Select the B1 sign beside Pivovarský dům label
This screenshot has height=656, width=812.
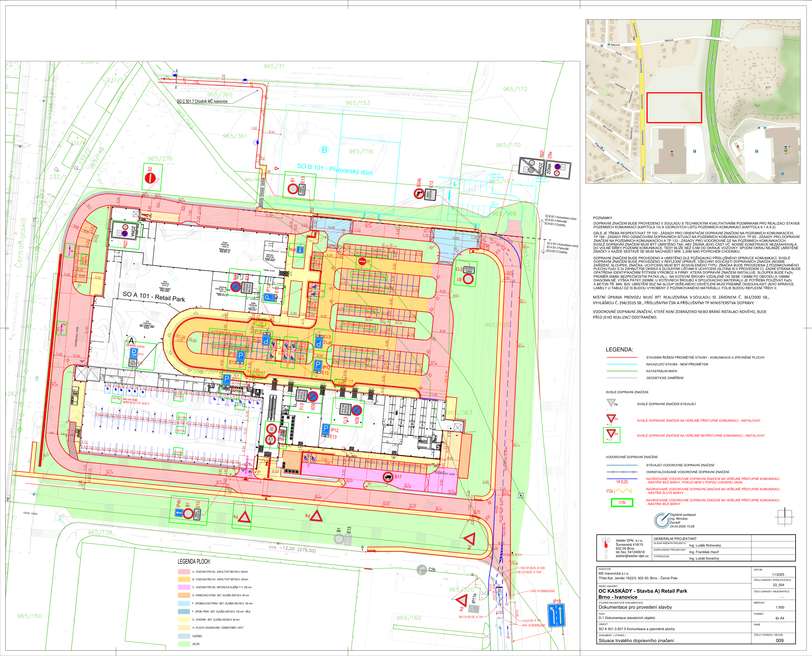tap(293, 189)
